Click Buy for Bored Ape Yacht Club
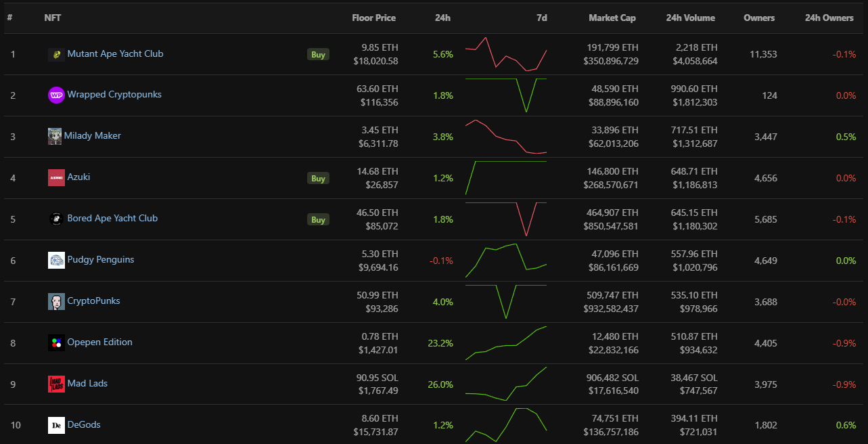Image resolution: width=868 pixels, height=444 pixels. pyautogui.click(x=318, y=219)
